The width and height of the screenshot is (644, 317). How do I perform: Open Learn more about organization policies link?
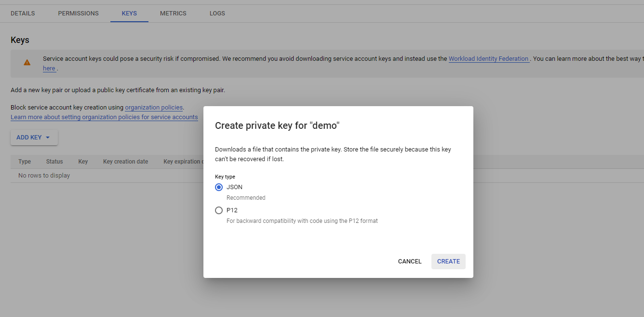[x=104, y=117]
